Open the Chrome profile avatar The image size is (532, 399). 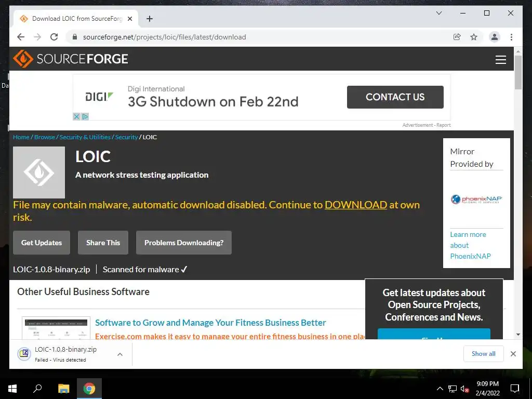click(495, 37)
